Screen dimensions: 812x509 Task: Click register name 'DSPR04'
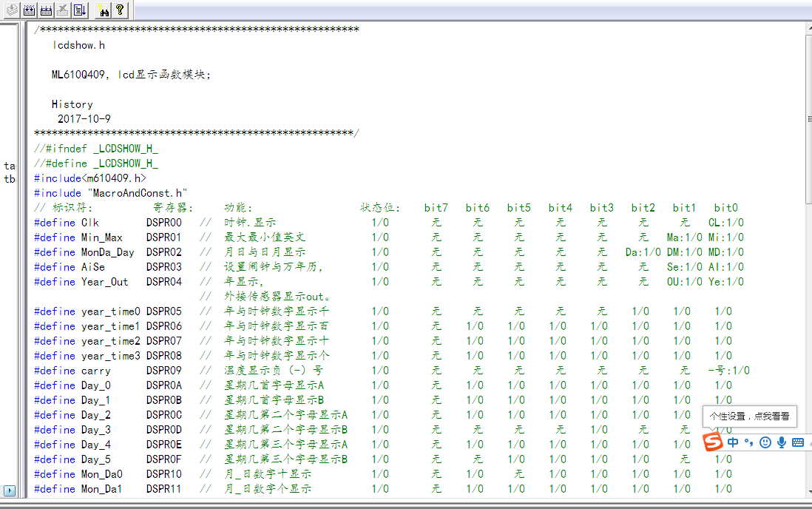coord(163,282)
